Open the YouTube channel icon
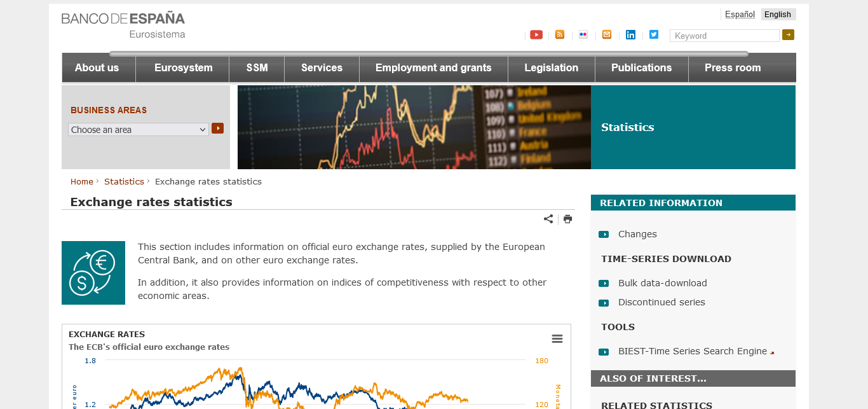The height and width of the screenshot is (409, 868). [536, 35]
